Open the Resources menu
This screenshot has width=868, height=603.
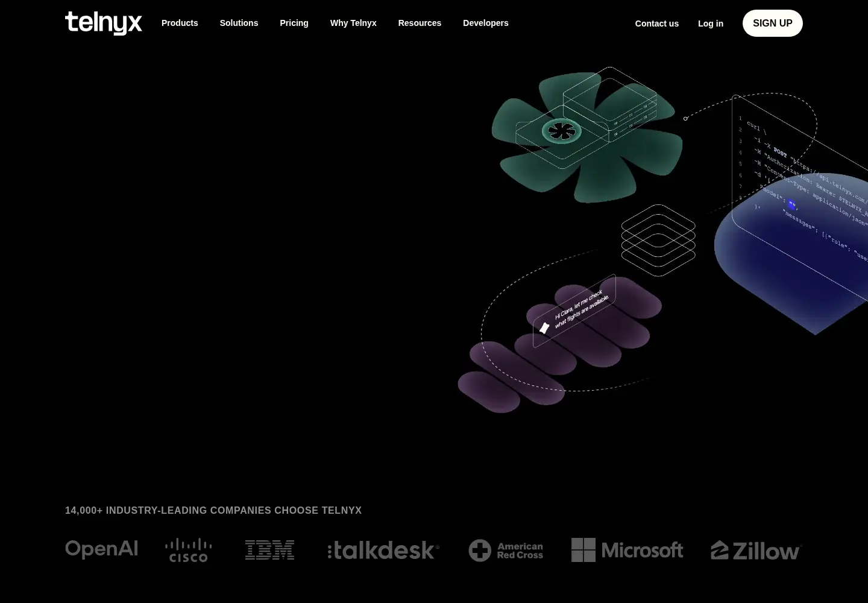click(x=420, y=23)
